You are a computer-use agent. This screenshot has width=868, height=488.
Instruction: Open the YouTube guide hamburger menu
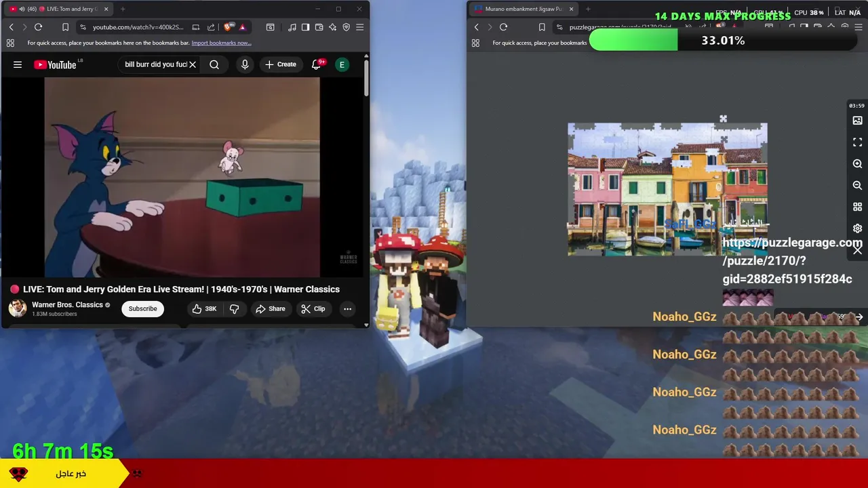tap(18, 64)
